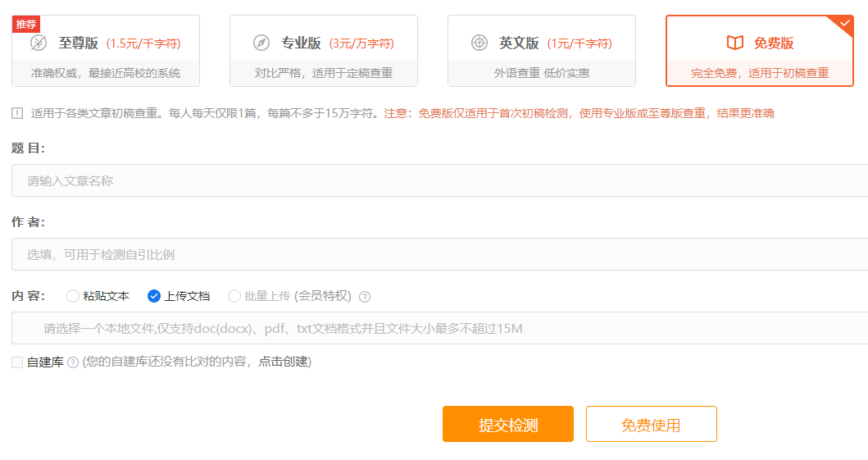Image resolution: width=868 pixels, height=460 pixels.
Task: Focus the 作者 optional author field
Action: click(x=439, y=254)
